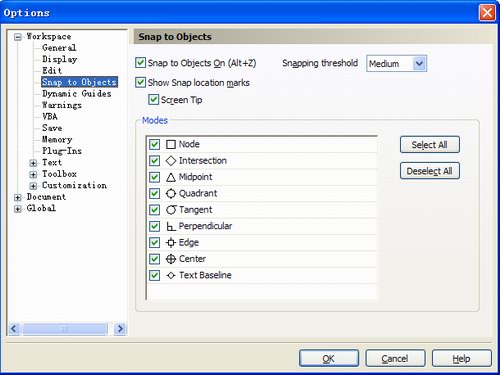This screenshot has width=500, height=375.
Task: Expand the Toolbox tree node
Action: coord(33,174)
